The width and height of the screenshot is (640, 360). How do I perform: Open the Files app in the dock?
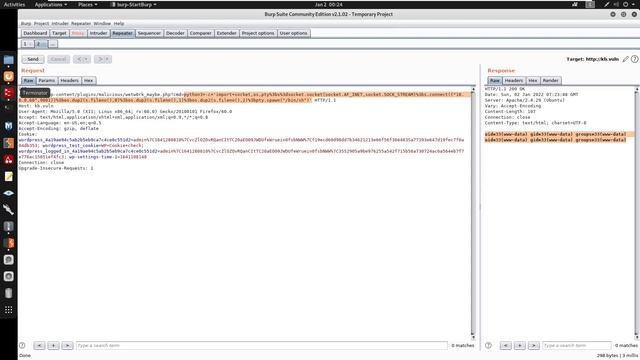pyautogui.click(x=9, y=60)
